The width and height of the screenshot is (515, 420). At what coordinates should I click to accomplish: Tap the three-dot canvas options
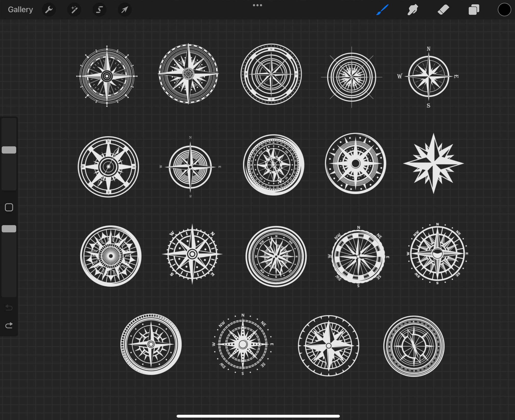pyautogui.click(x=257, y=5)
